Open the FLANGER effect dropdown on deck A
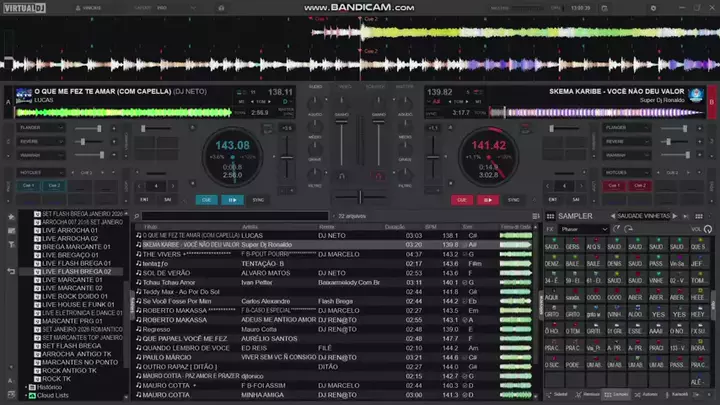720x405 pixels. click(42, 128)
